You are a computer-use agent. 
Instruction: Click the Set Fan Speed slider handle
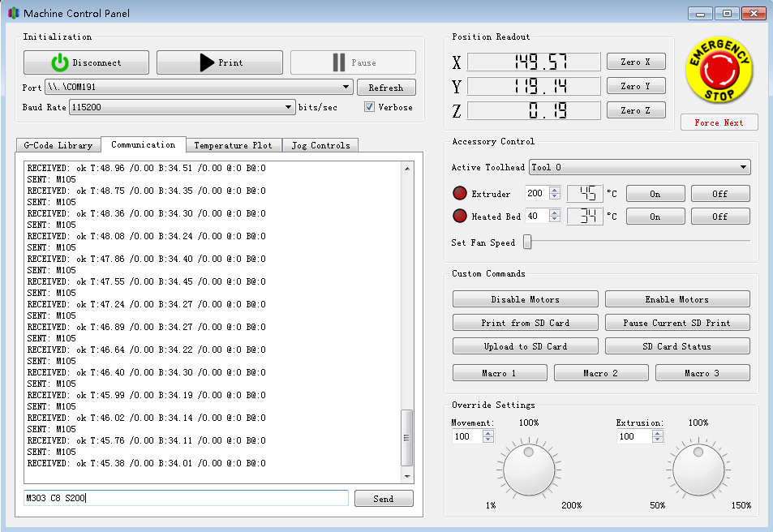(527, 242)
